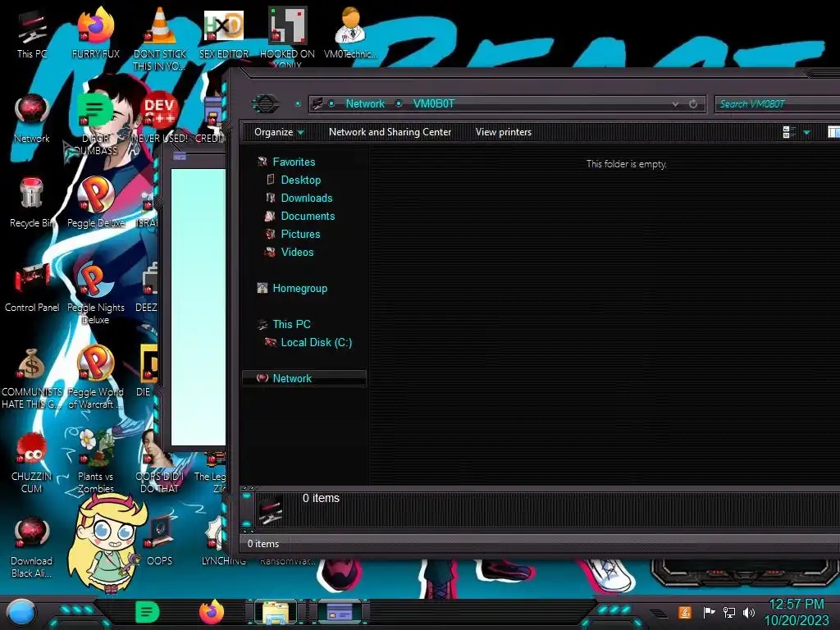840x630 pixels.
Task: Click into the Search VM0B0T field
Action: coord(778,104)
